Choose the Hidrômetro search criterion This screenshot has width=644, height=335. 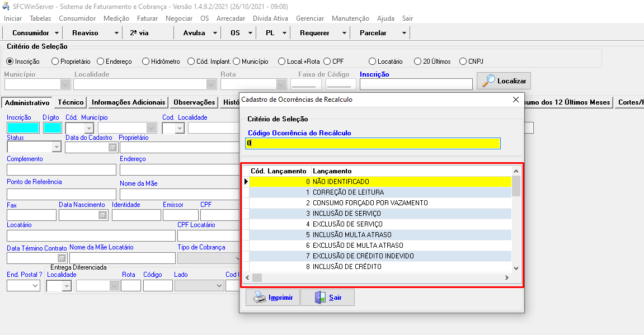tap(145, 62)
